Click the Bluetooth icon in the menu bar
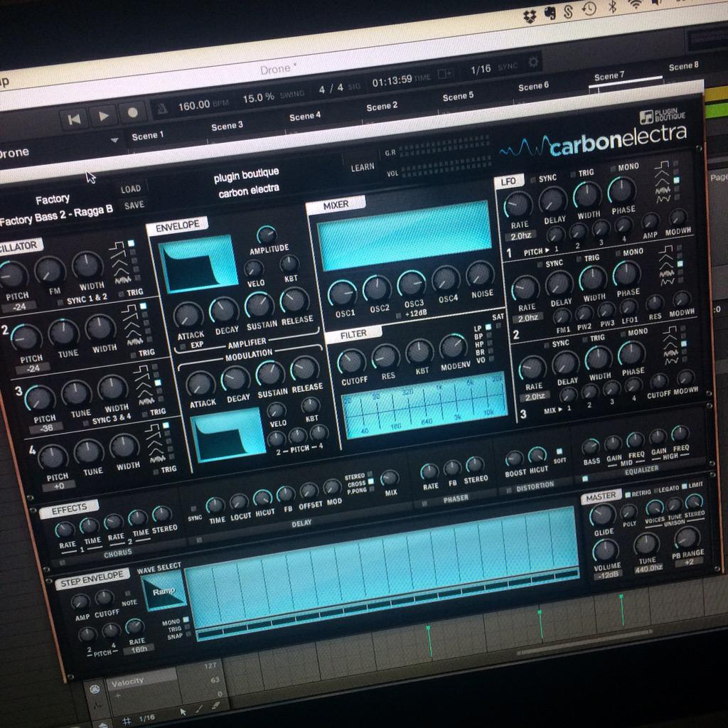Image resolution: width=728 pixels, height=728 pixels. [x=612, y=6]
